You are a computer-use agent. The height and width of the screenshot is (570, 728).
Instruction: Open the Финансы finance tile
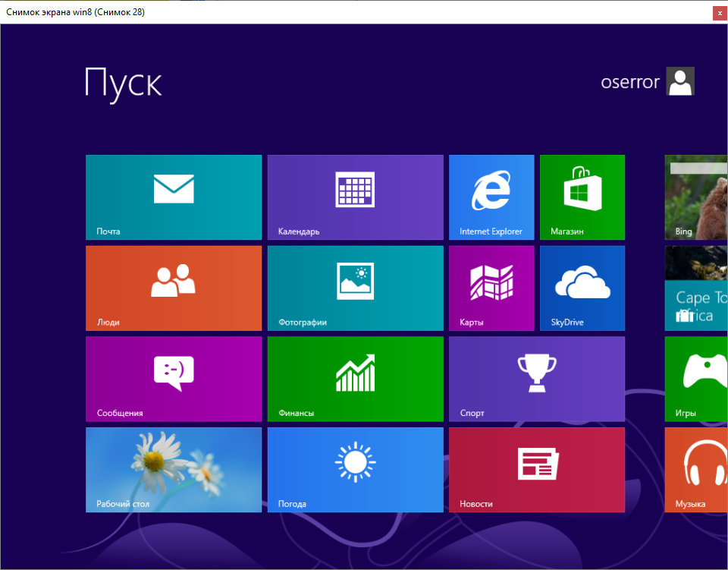pyautogui.click(x=355, y=379)
